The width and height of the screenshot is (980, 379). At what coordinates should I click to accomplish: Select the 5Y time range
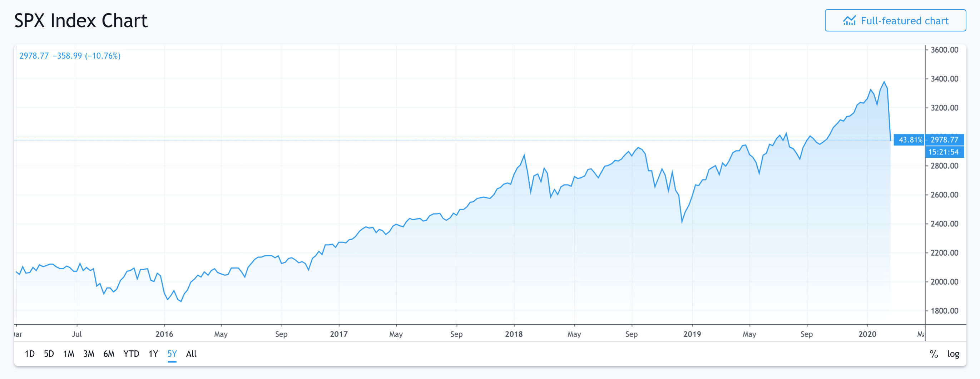point(172,354)
